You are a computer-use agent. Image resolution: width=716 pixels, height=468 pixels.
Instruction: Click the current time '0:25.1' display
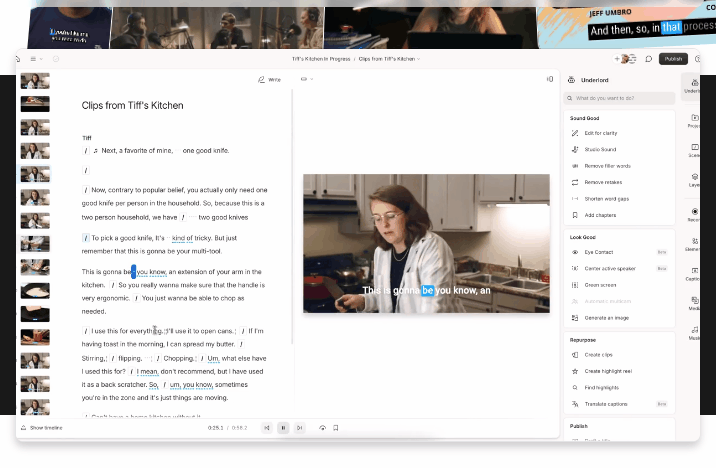[x=216, y=428]
